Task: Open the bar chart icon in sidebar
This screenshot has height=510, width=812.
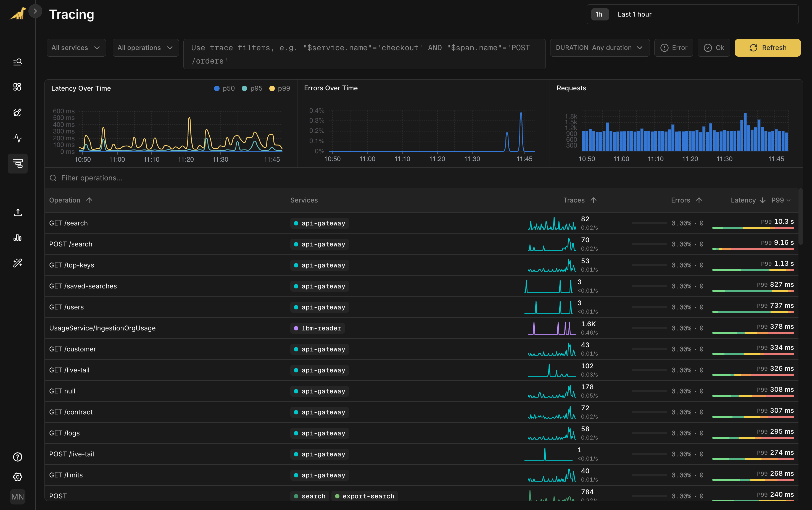Action: point(17,238)
